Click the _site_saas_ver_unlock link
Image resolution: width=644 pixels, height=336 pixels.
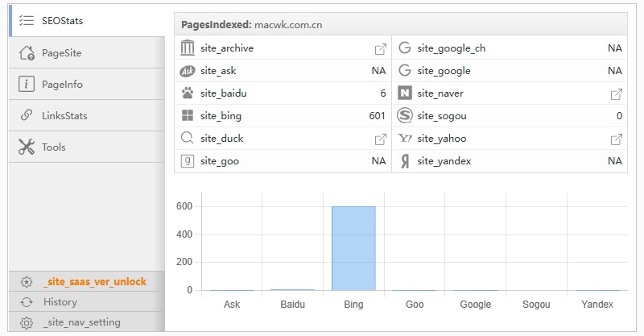click(x=95, y=282)
